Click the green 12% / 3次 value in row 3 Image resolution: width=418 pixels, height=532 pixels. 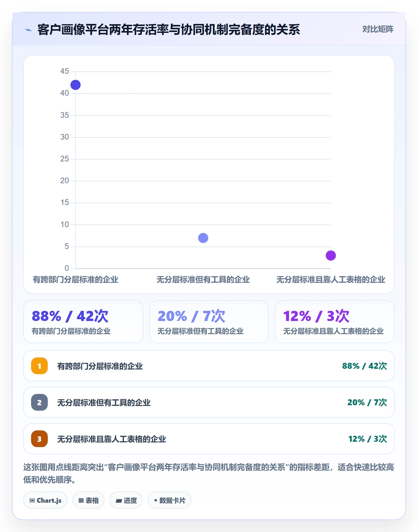(x=368, y=439)
